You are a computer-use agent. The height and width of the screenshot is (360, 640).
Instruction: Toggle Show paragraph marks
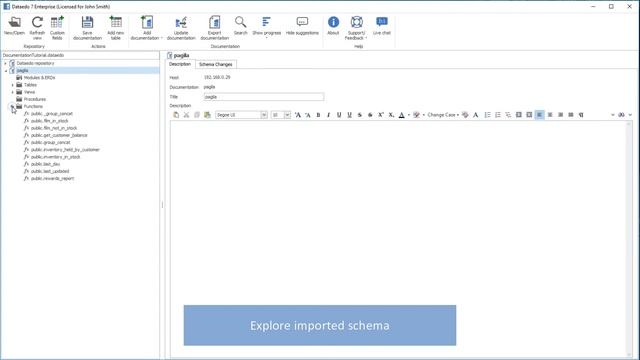(x=581, y=115)
